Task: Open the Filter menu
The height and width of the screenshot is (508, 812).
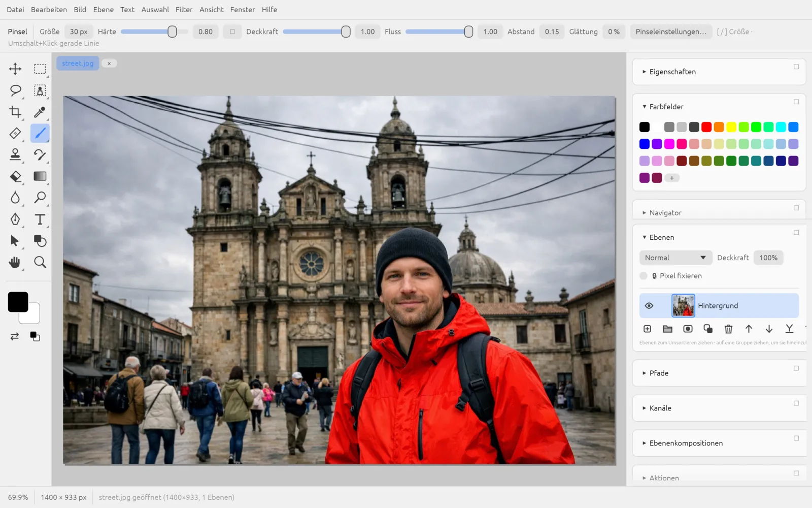Action: coord(184,10)
